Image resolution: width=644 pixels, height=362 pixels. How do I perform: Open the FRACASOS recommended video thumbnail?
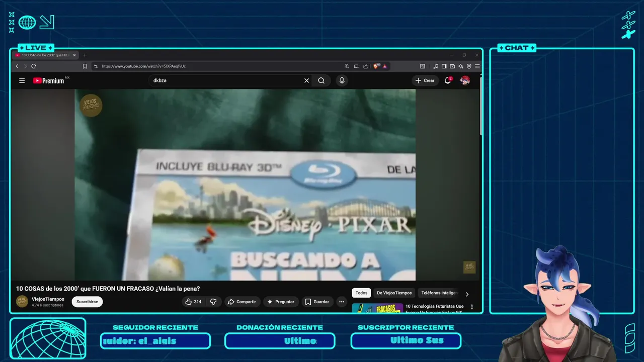[x=377, y=308]
